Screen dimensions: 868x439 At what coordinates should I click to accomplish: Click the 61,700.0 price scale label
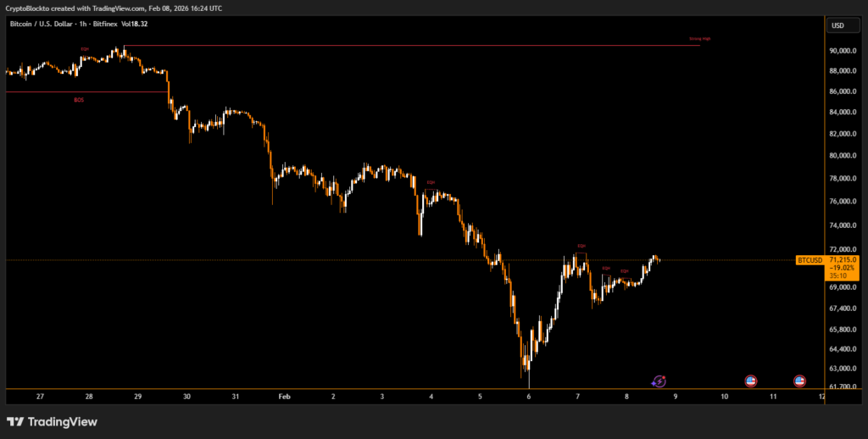click(843, 386)
